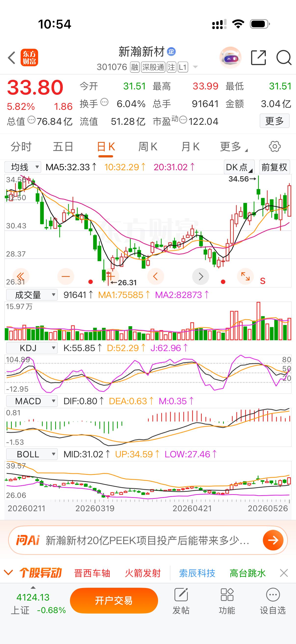Open the 东方财富 logo icon
Screen dimensions: 296x644
(x=29, y=57)
